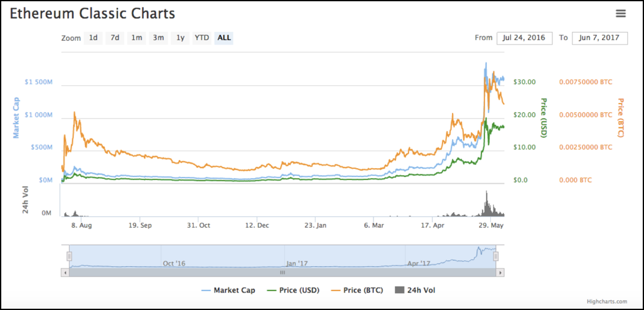Viewport: 644px width, 310px height.
Task: Toggle Price (BTC) series in legend
Action: pyautogui.click(x=356, y=291)
